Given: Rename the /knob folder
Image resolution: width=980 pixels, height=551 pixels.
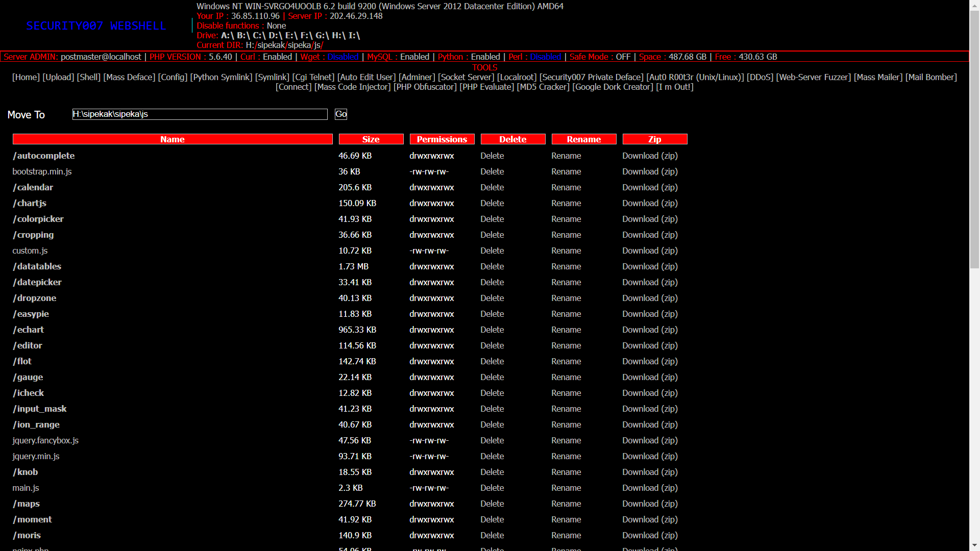Looking at the screenshot, I should coord(566,472).
